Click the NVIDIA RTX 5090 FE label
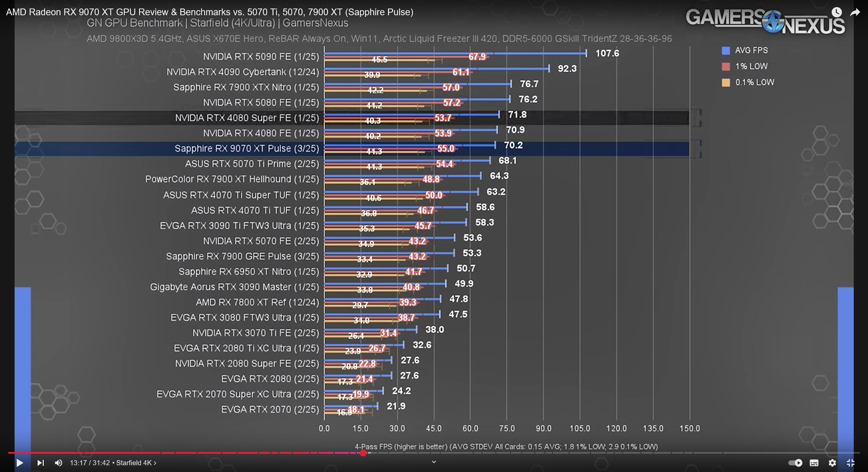This screenshot has height=472, width=868. pyautogui.click(x=261, y=57)
